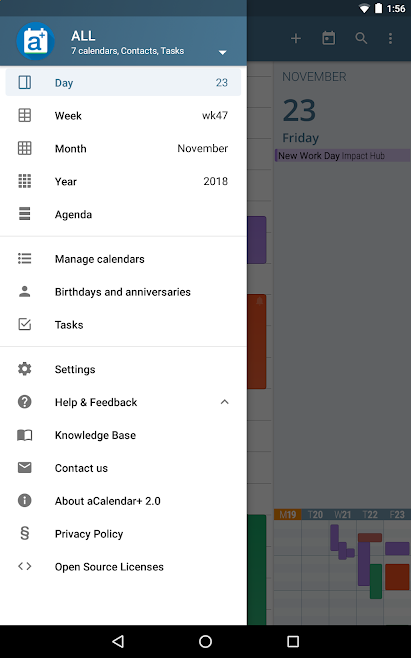Tap the Android back navigation button
411x658 pixels.
pyautogui.click(x=118, y=641)
